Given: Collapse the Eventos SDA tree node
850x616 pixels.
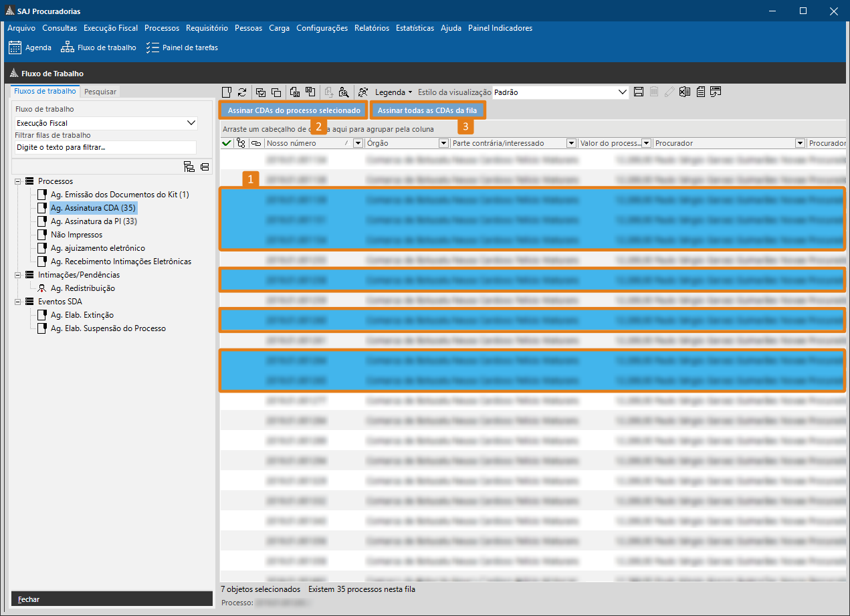Looking at the screenshot, I should 17,302.
